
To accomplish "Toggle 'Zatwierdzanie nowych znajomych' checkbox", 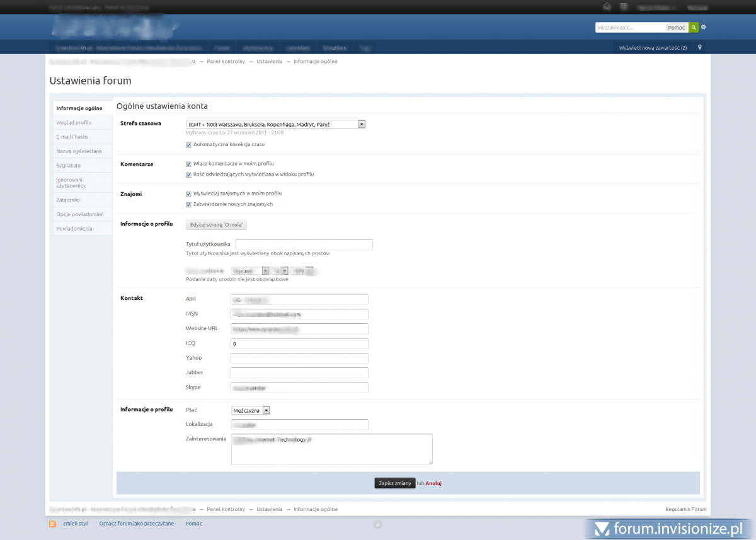I will (188, 205).
